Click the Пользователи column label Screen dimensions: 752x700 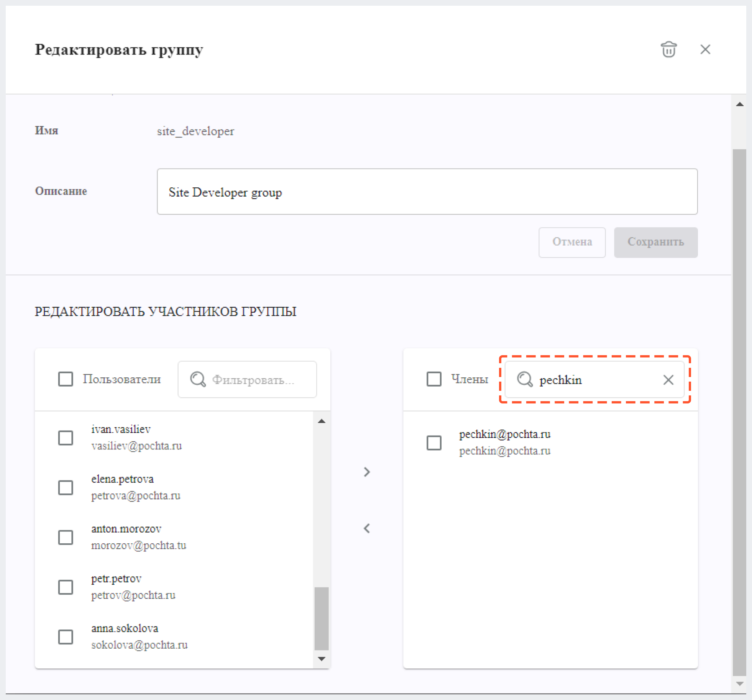coord(122,379)
